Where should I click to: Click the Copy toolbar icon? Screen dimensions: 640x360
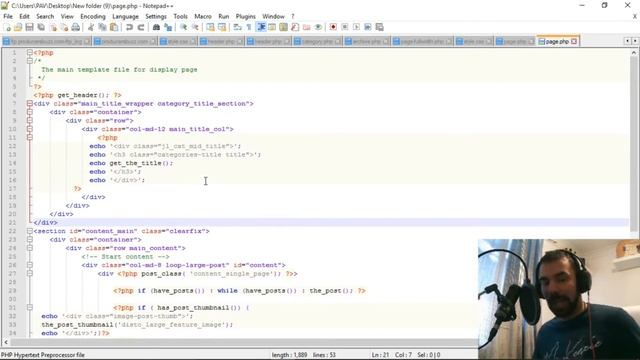pos(102,27)
